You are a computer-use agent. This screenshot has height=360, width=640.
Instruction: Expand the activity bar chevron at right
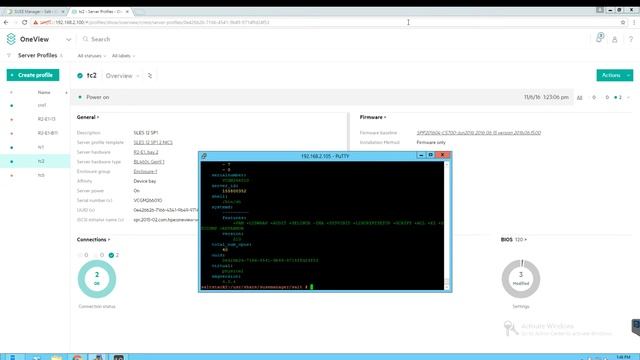tap(628, 98)
